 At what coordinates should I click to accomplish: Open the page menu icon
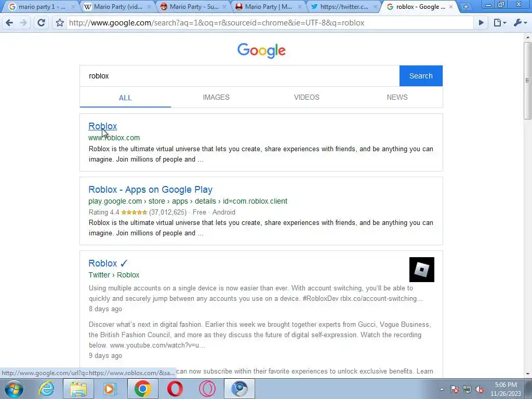(500, 23)
